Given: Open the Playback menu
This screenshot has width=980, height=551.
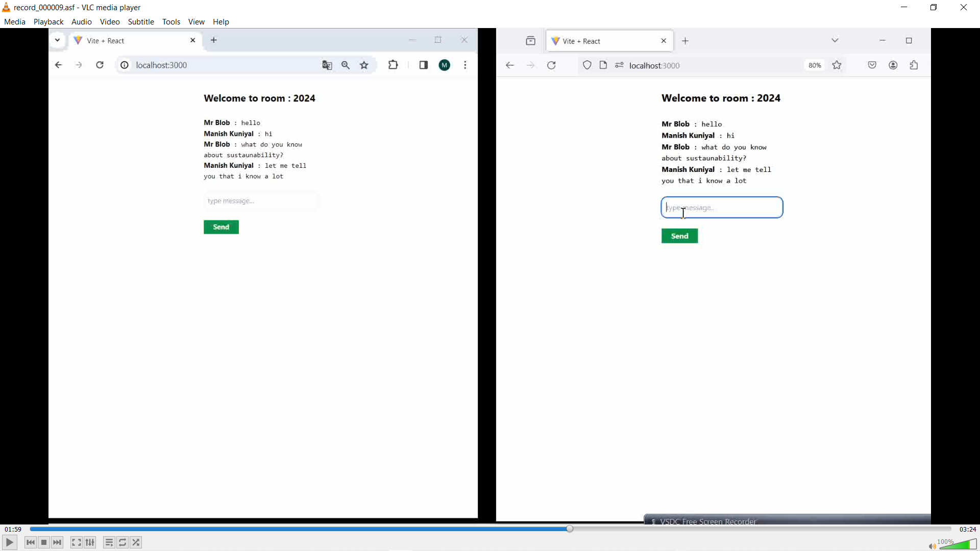Looking at the screenshot, I should click(48, 21).
